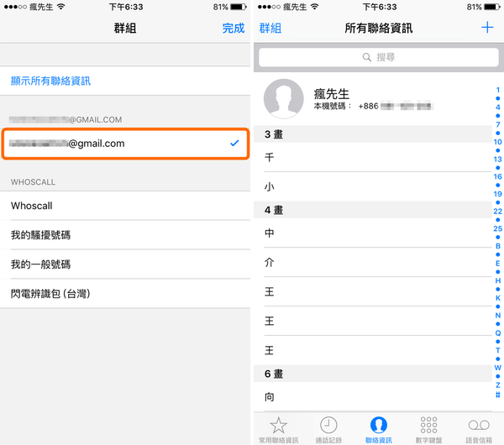Click the 搜尋 search field
The image size is (504, 445).
click(x=378, y=57)
